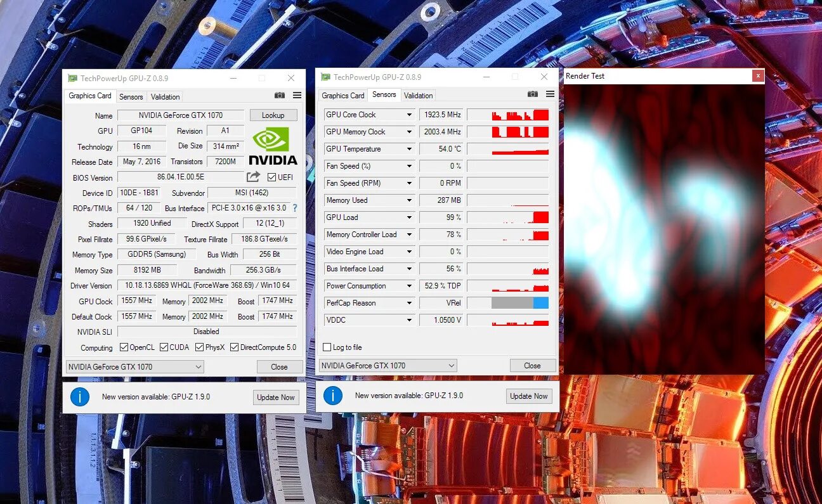Click GPU-Z app icon in Sensors window title bar
822x504 pixels.
(325, 77)
